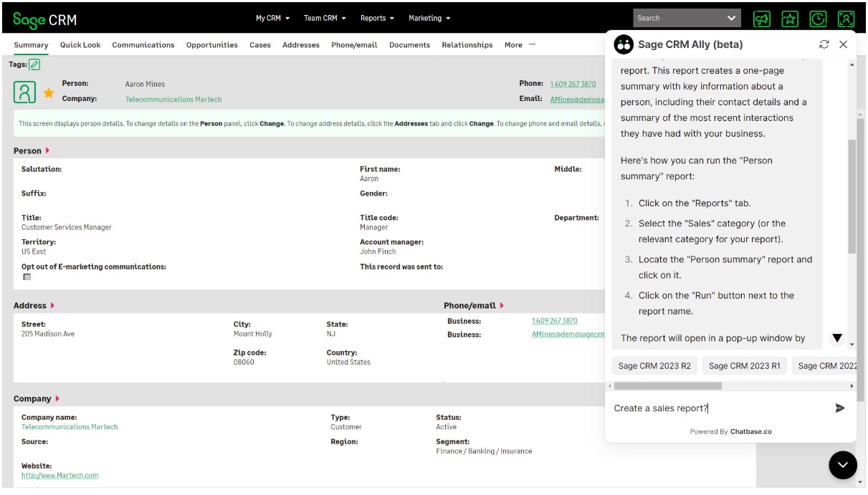The width and height of the screenshot is (868, 495).
Task: Expand the Address section arrow
Action: [x=52, y=305]
